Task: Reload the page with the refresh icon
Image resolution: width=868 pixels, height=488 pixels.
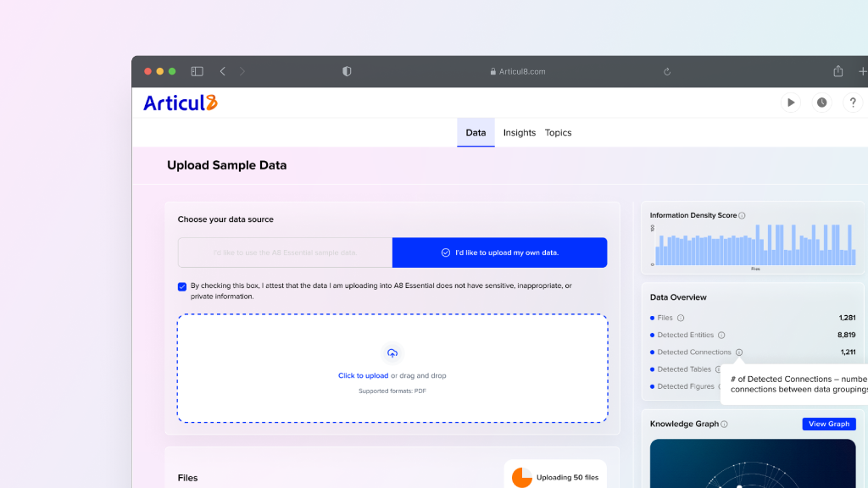Action: tap(667, 71)
